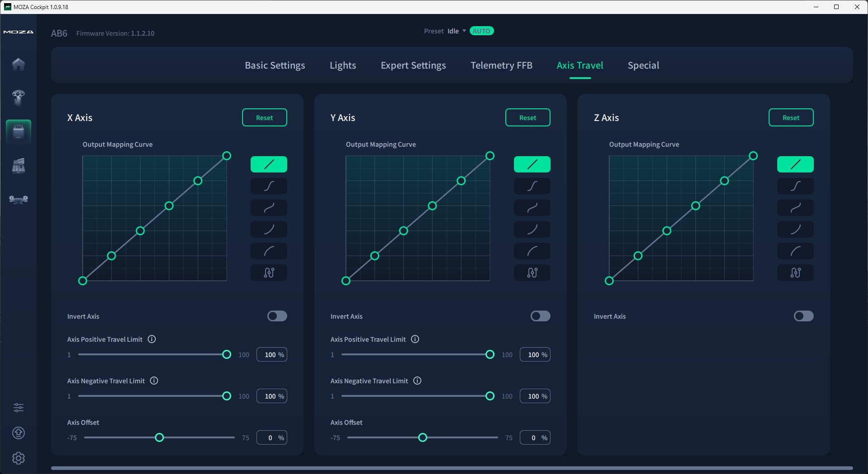Click the Reset button for Z Axis
The height and width of the screenshot is (474, 868).
[x=791, y=117]
